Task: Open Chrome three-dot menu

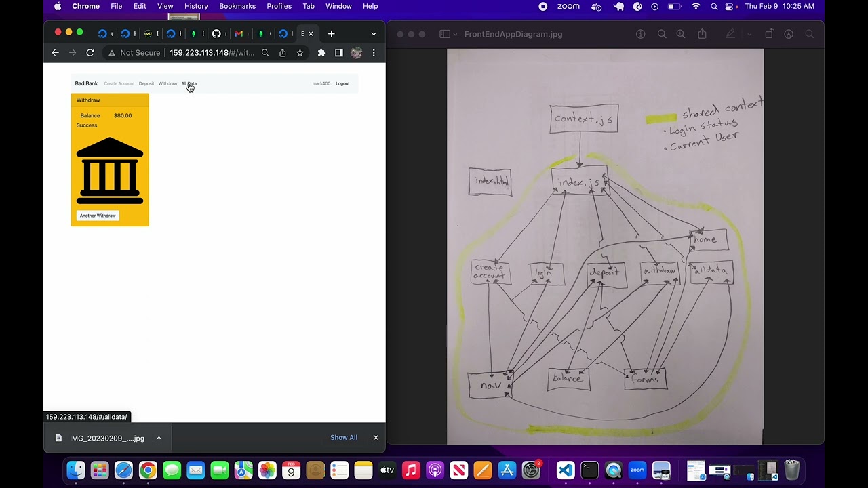Action: [x=374, y=53]
